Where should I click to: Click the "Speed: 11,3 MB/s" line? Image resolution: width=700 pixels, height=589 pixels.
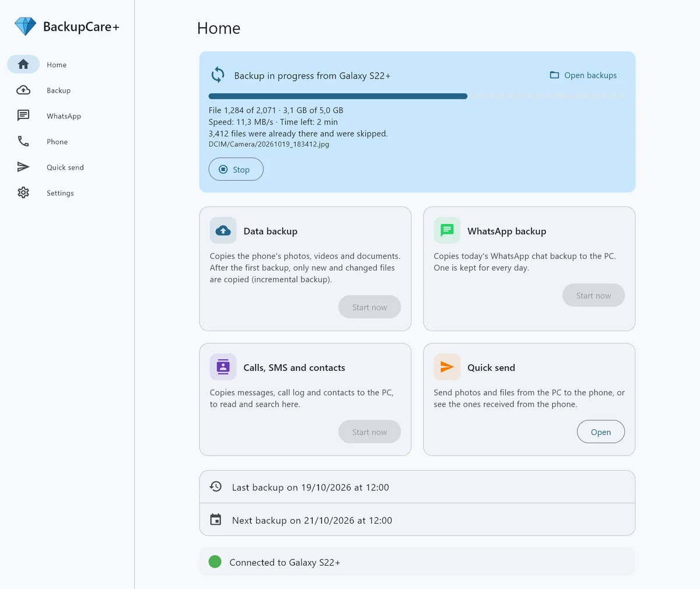pos(241,122)
